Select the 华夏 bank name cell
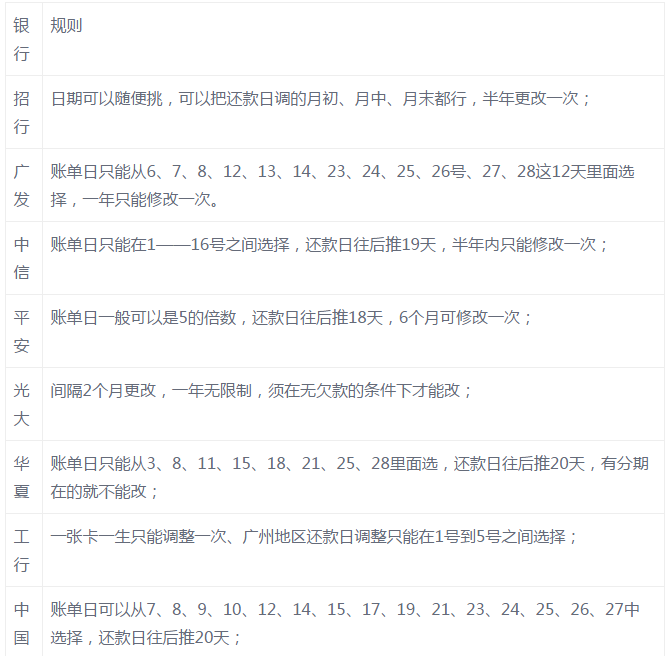 pos(24,478)
